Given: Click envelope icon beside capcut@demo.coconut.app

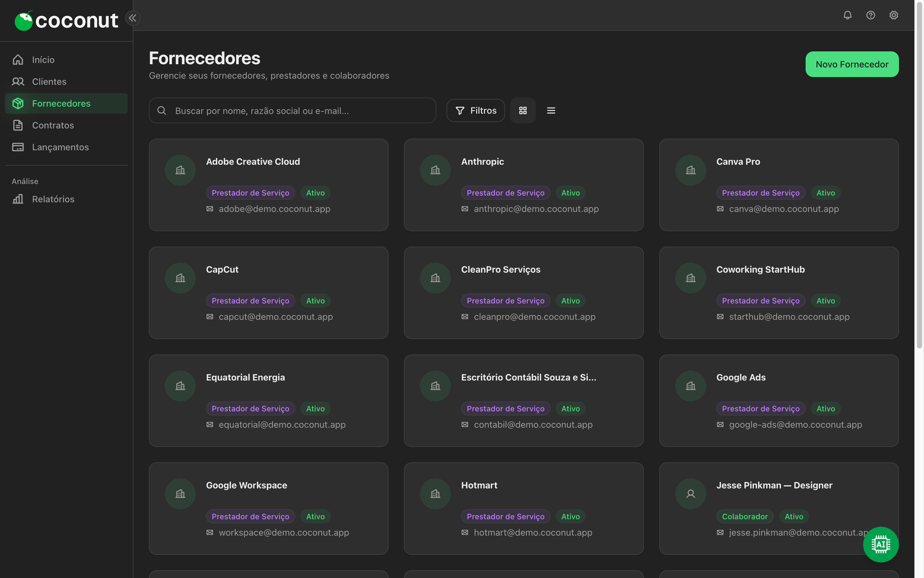Looking at the screenshot, I should 210,317.
